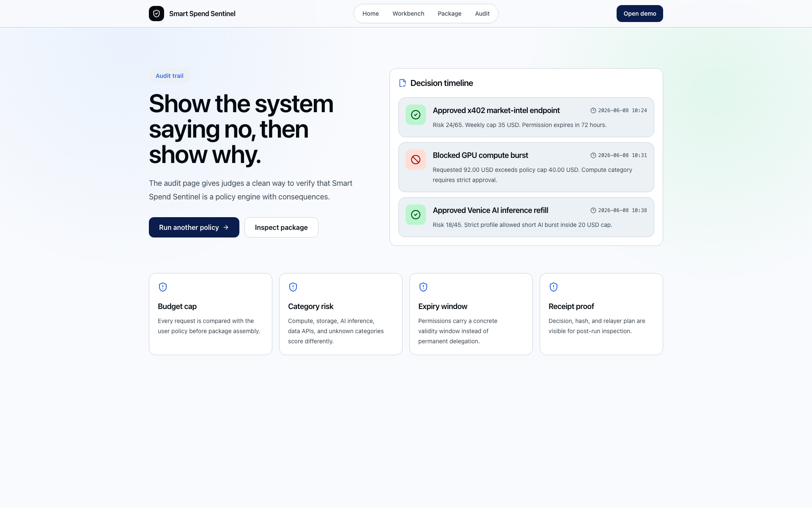This screenshot has height=508, width=812.
Task: Click the Expiry window card title
Action: (x=443, y=306)
